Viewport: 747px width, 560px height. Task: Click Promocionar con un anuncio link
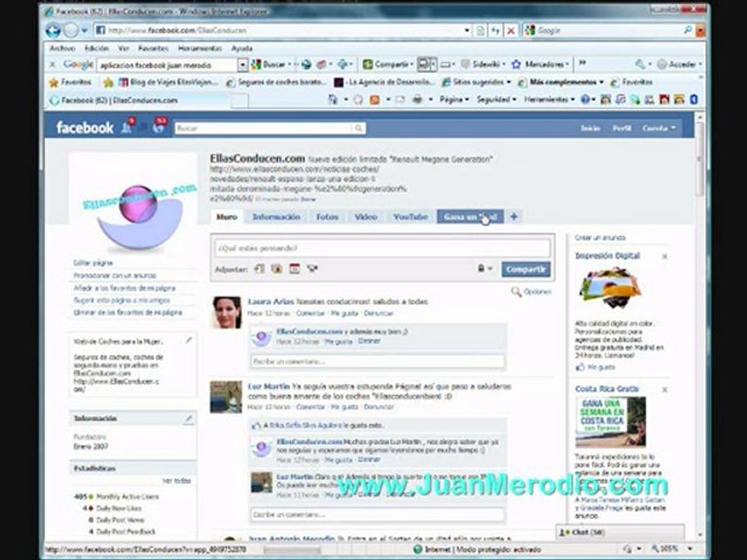point(115,275)
